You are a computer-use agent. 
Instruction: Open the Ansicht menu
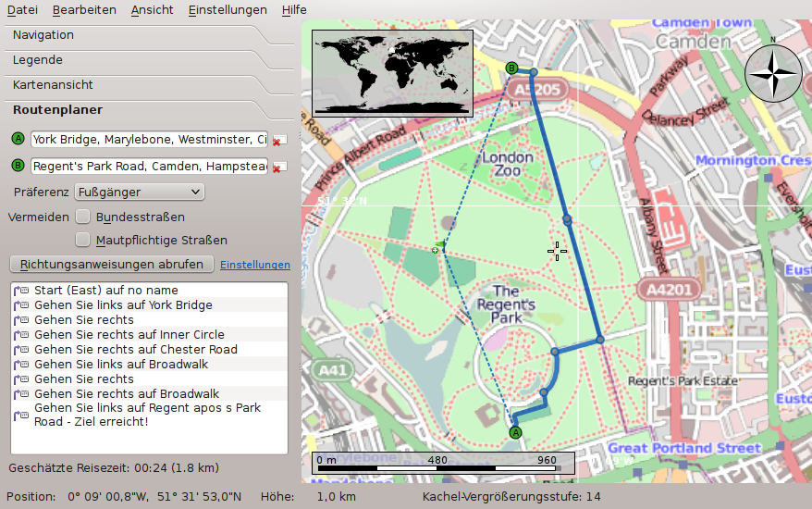152,9
